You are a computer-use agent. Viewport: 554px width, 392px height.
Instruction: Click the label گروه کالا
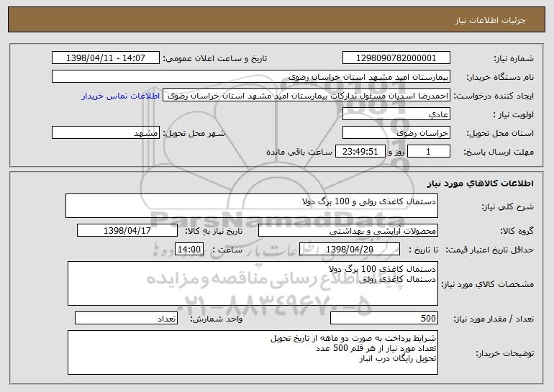[517, 231]
